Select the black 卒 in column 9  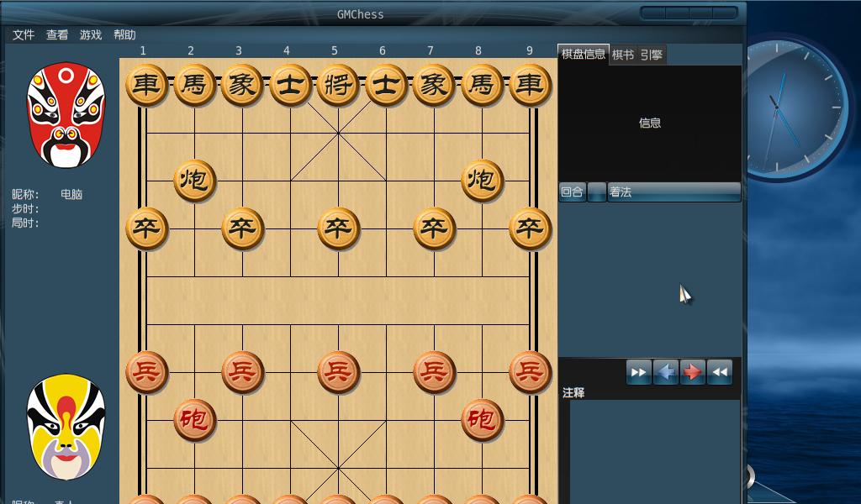coord(530,228)
